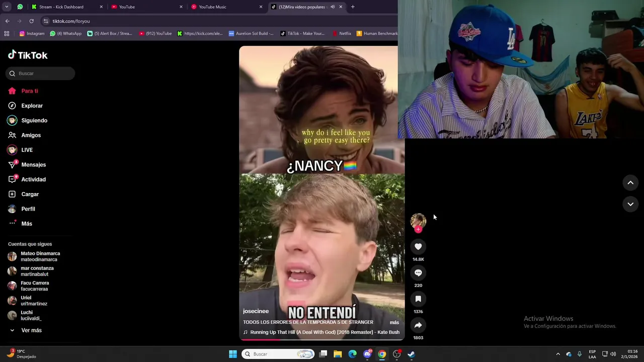Open the LIVE section

(x=20, y=150)
